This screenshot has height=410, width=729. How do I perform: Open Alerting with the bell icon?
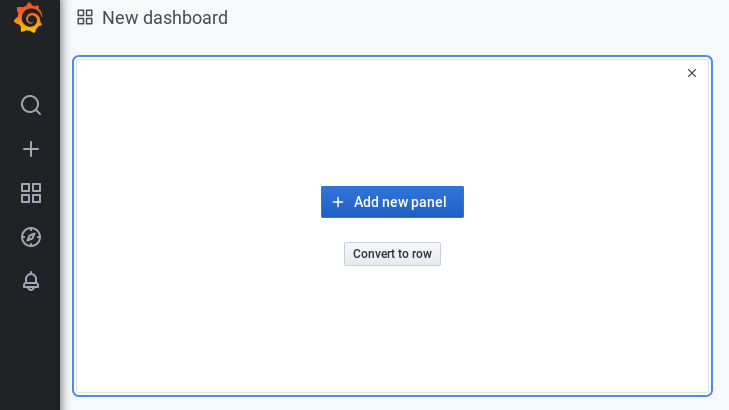click(31, 281)
